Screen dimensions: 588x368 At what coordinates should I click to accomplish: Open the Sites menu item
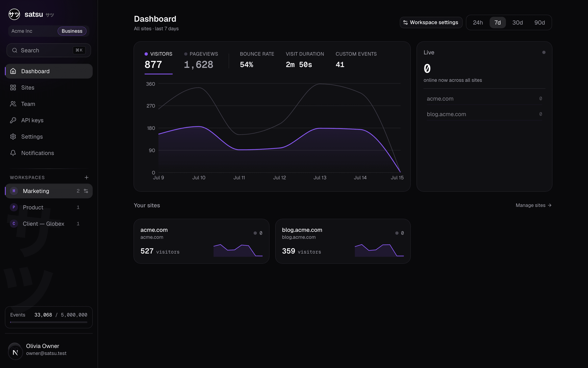(49, 88)
